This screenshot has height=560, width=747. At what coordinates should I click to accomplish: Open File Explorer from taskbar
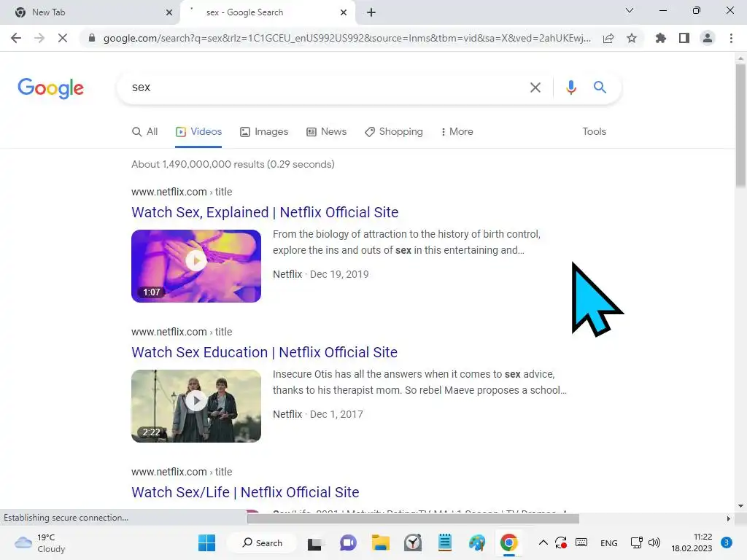tap(381, 542)
